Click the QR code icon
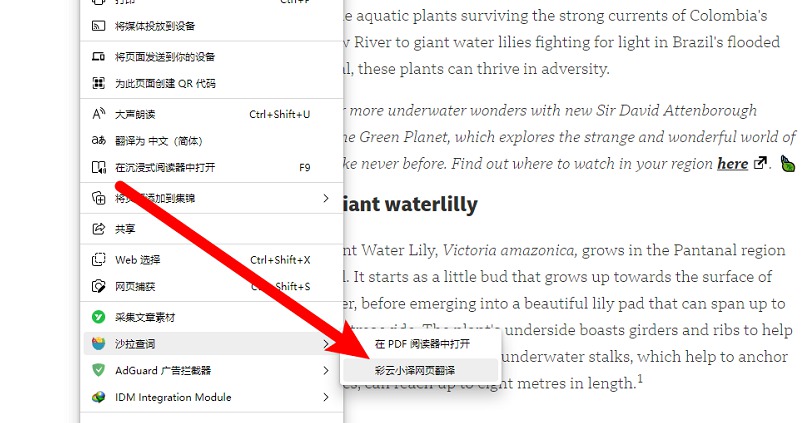Image resolution: width=809 pixels, height=423 pixels. click(x=98, y=83)
